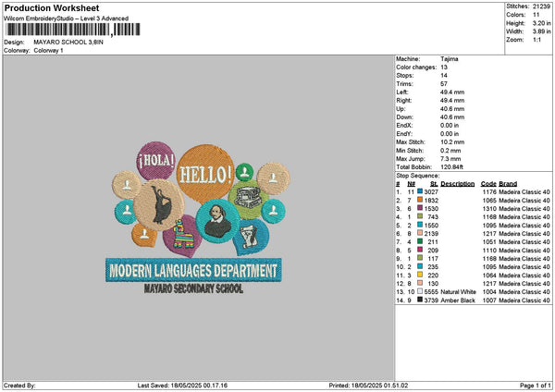Click the Machine value Tajima
This screenshot has width=555, height=392.
click(450, 59)
